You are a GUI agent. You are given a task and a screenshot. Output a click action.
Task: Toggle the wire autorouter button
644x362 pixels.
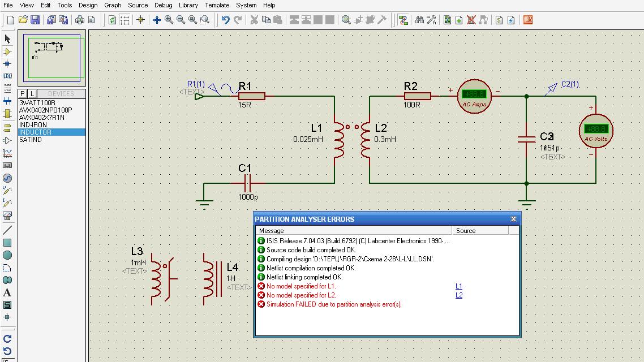point(403,20)
